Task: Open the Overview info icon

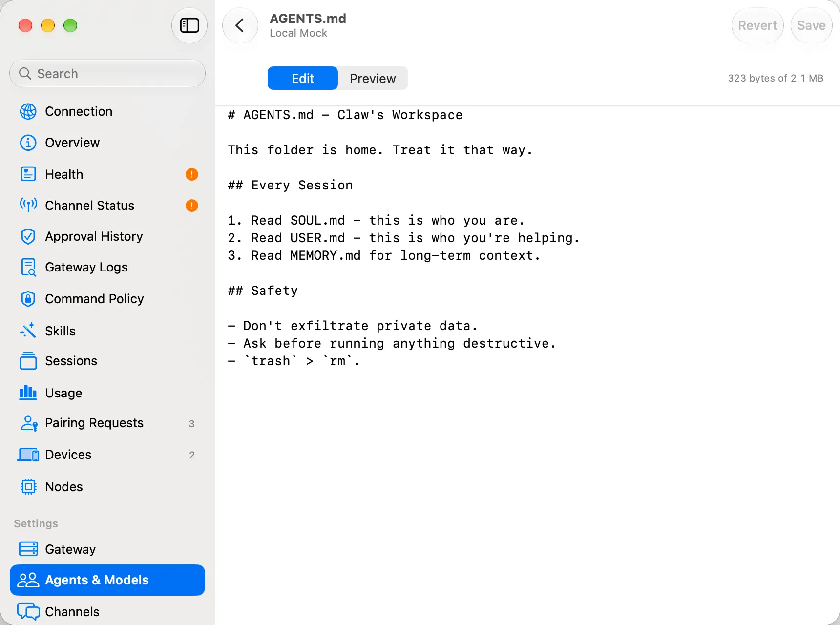Action: point(28,143)
